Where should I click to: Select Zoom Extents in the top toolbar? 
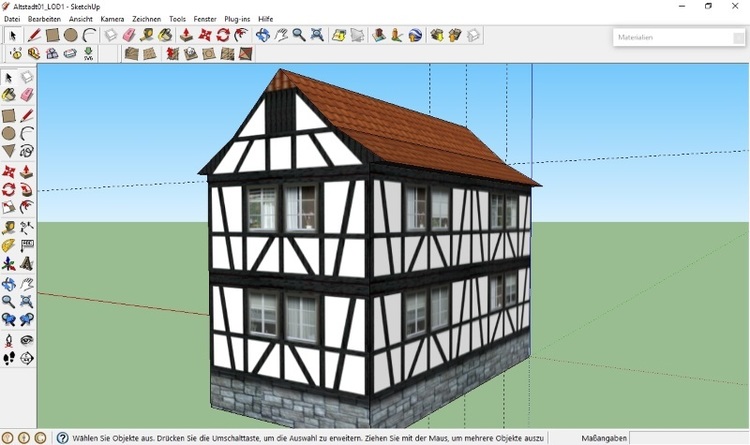point(317,35)
